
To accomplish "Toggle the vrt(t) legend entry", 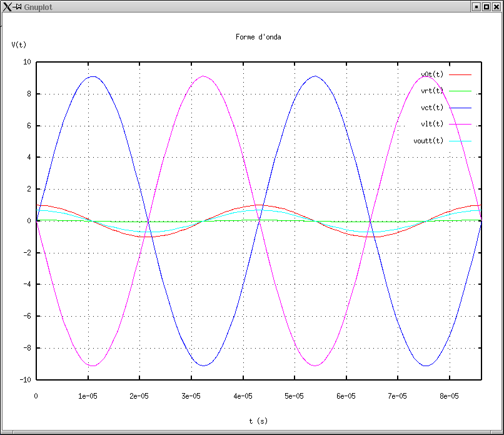I will pyautogui.click(x=432, y=91).
